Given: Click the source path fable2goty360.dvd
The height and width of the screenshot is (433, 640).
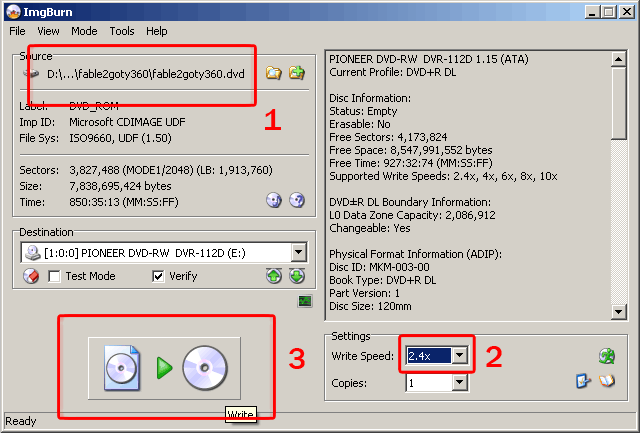Looking at the screenshot, I should point(146,74).
